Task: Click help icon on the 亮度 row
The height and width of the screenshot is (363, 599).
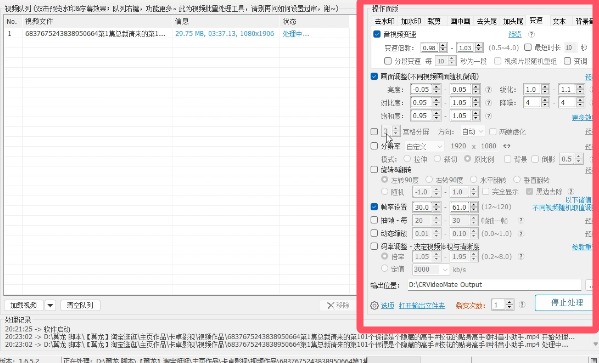Action: 488,89
